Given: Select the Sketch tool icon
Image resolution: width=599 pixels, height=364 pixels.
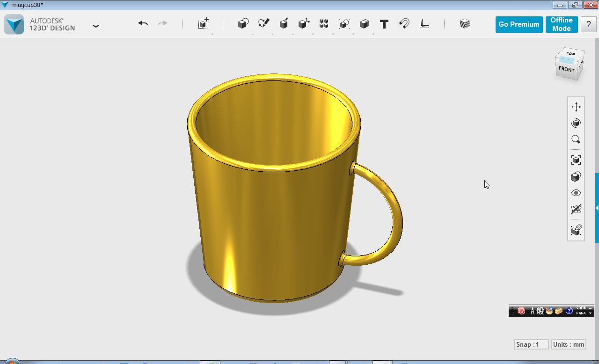Looking at the screenshot, I should (263, 23).
